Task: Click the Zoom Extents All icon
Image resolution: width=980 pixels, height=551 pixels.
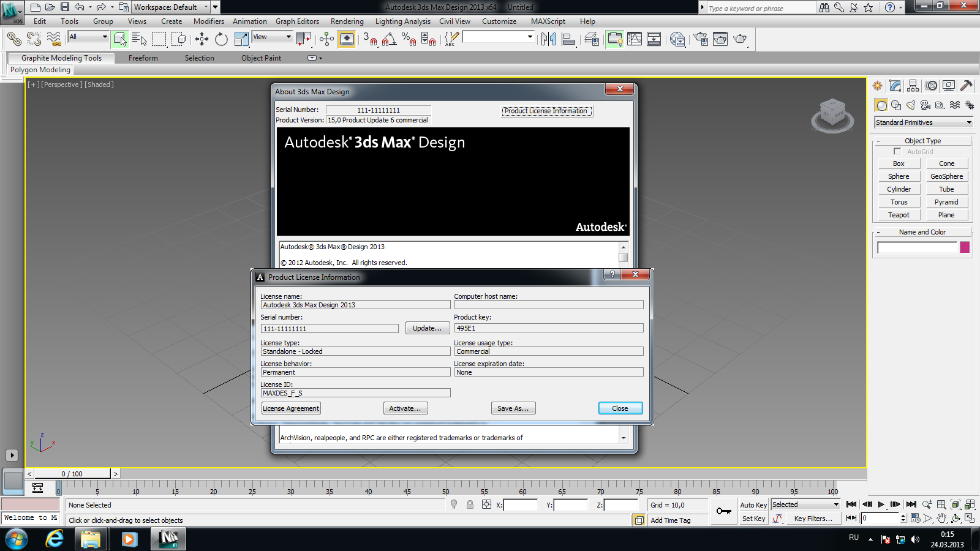Action: coord(970,504)
